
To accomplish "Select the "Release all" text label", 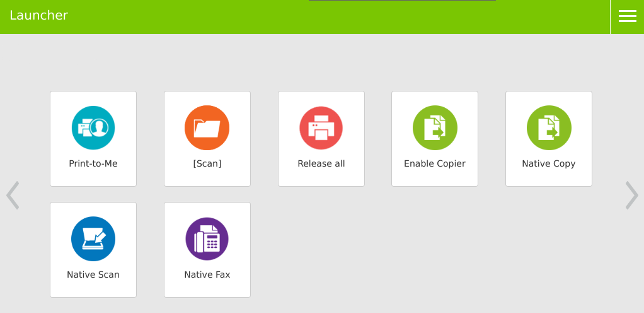I will coord(321,163).
